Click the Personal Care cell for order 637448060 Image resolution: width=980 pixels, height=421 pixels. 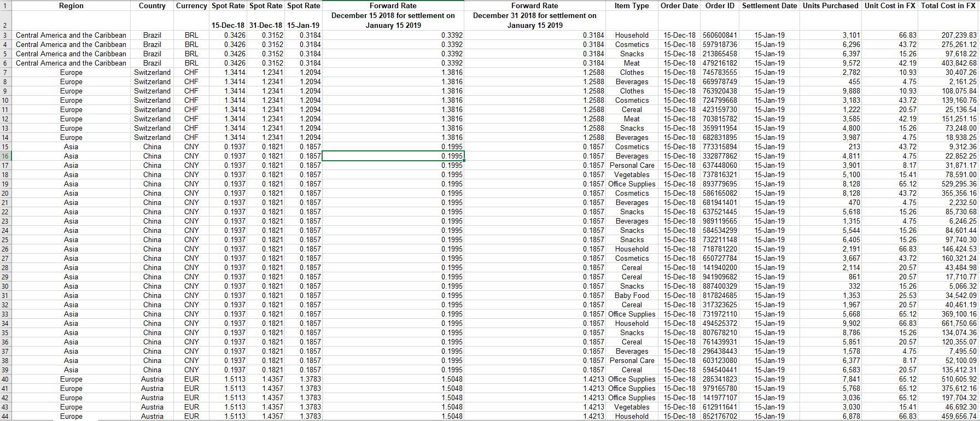632,166
